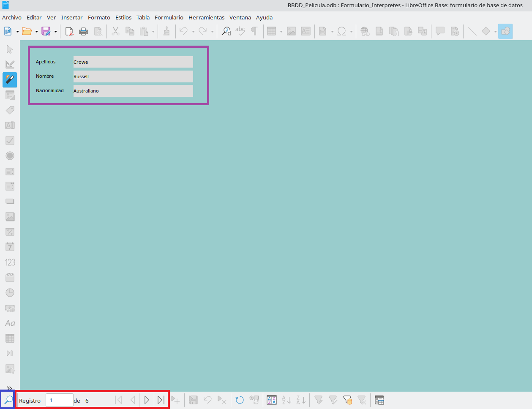Screen dimensions: 532x409
Task: Click the Sort dialog AZ icon
Action: pyautogui.click(x=272, y=400)
